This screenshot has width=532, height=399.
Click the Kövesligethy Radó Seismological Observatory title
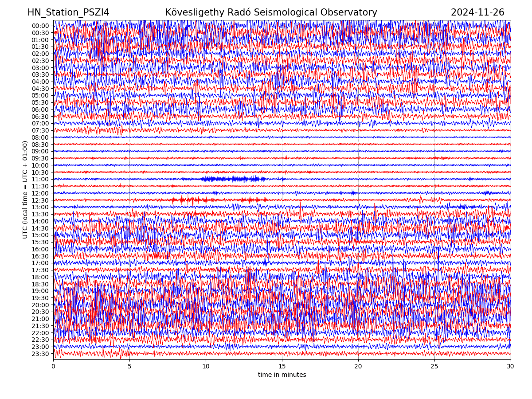click(271, 12)
